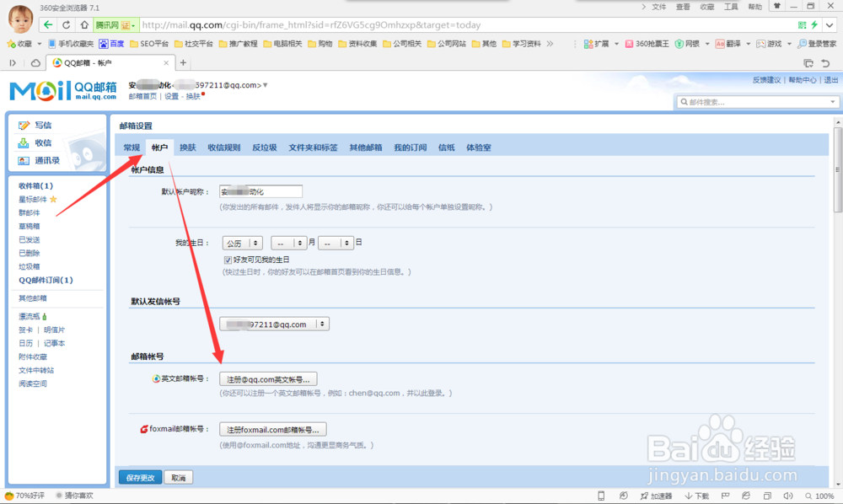Expand 收藏 favorites dropdown arrow
The height and width of the screenshot is (504, 843).
click(39, 44)
